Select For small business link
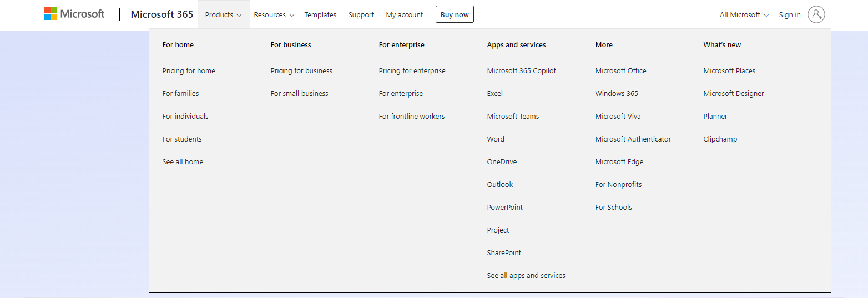The width and height of the screenshot is (868, 298). pos(300,94)
